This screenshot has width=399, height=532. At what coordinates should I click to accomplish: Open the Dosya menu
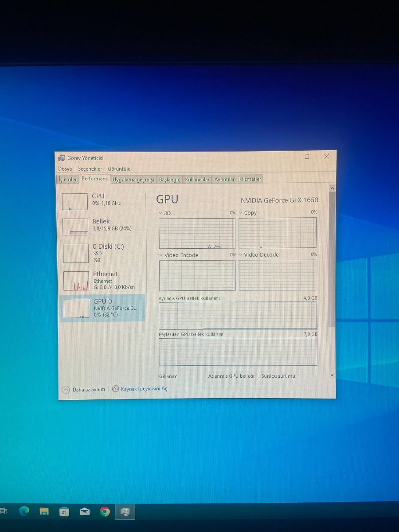pyautogui.click(x=65, y=169)
